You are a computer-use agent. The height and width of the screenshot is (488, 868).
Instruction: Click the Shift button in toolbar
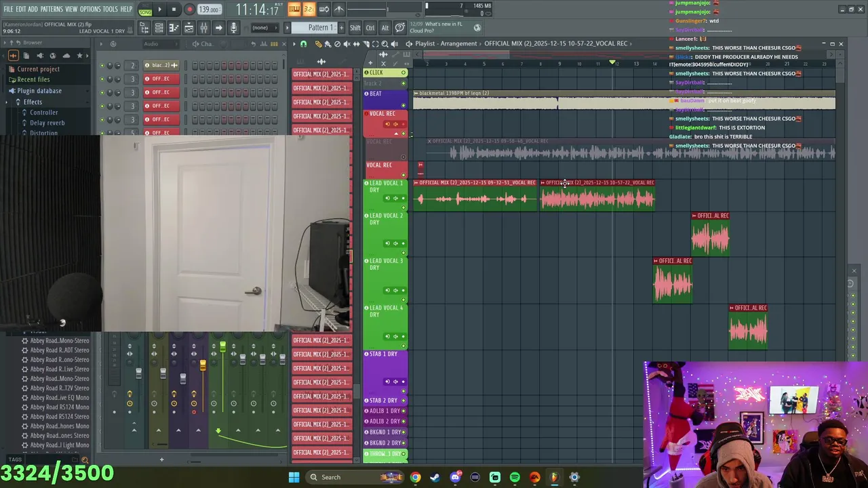point(355,28)
